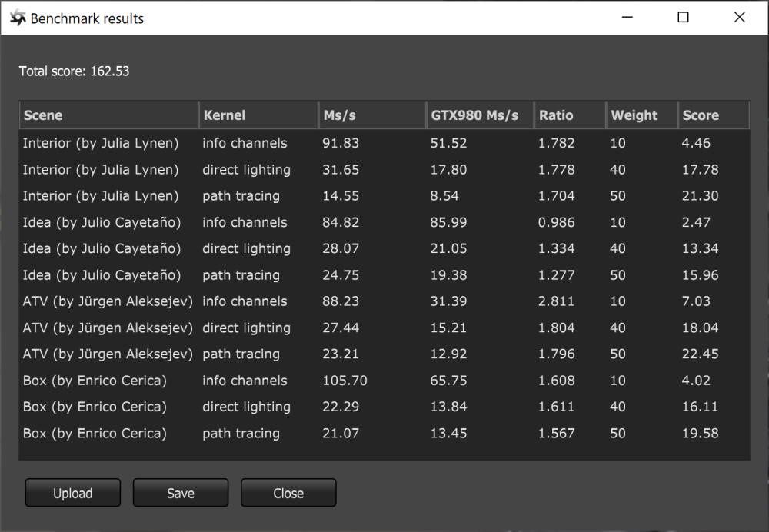Select Idea path tracing kernel cell

pos(241,275)
